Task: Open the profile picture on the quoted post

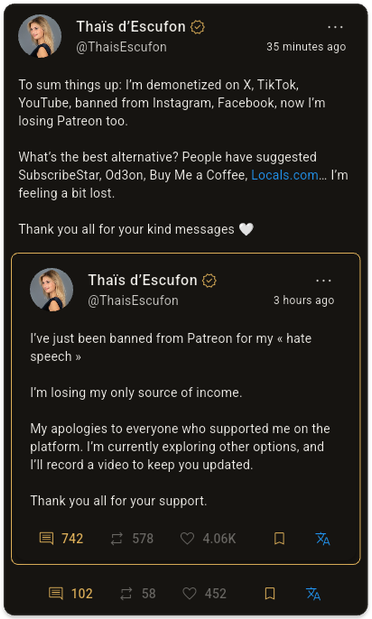Action: pos(52,289)
